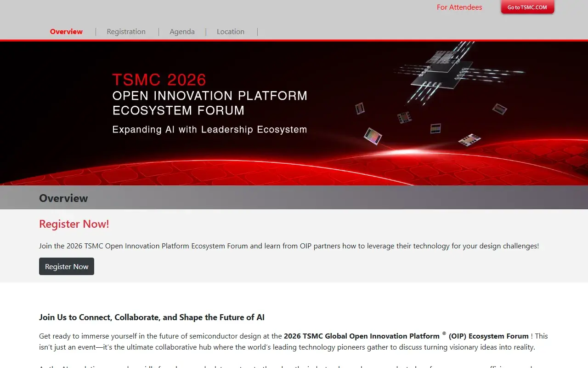588x368 pixels.
Task: Switch to the Registration tab
Action: (126, 32)
